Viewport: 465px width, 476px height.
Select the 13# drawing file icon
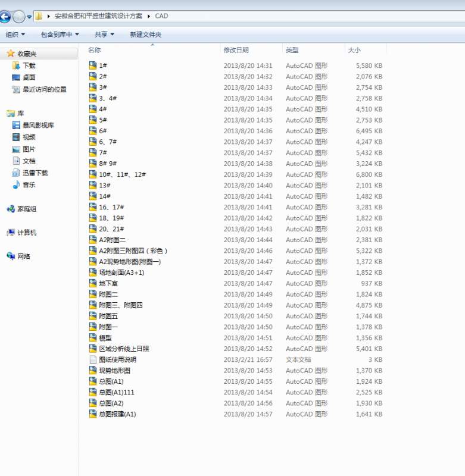click(x=93, y=185)
